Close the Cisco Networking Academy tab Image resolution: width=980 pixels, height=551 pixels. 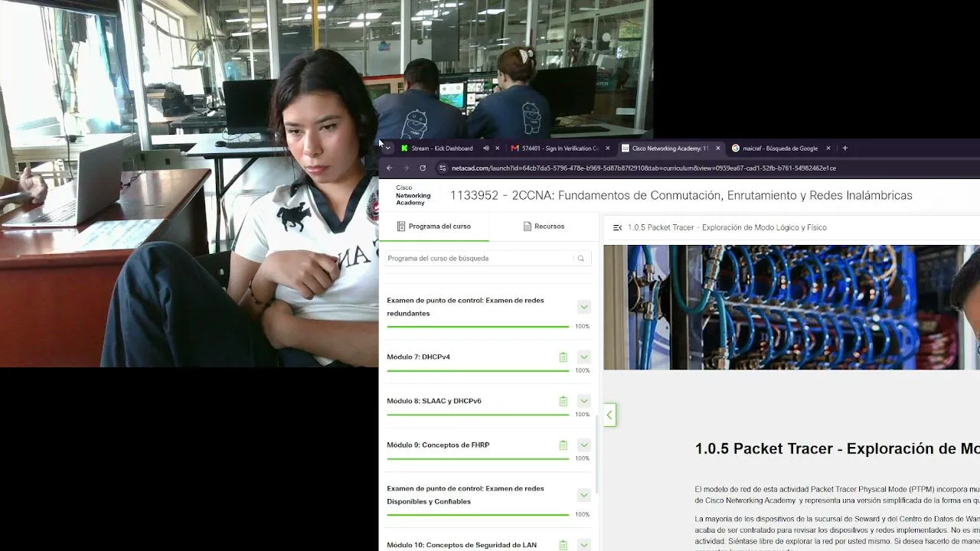pyautogui.click(x=717, y=148)
